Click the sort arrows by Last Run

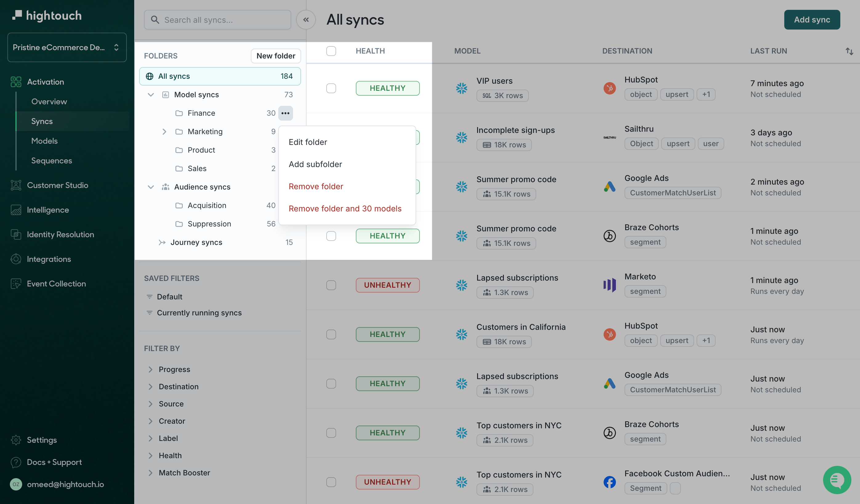point(850,51)
